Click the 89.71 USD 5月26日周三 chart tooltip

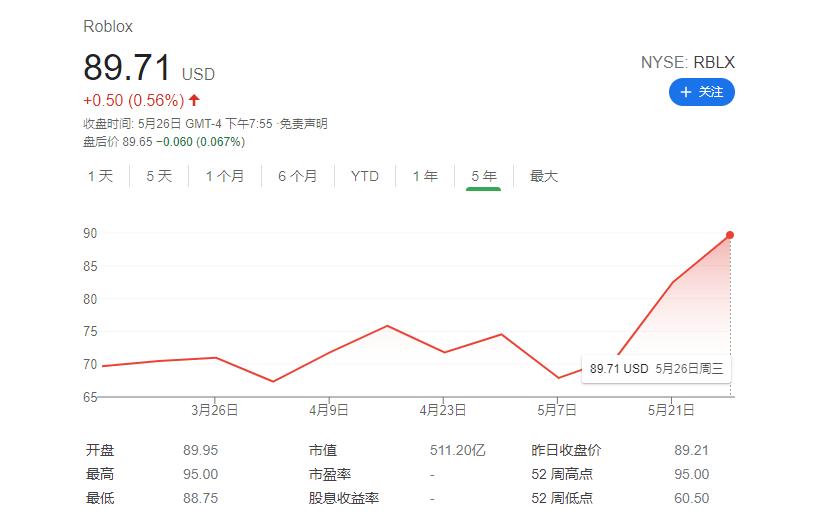[656, 369]
